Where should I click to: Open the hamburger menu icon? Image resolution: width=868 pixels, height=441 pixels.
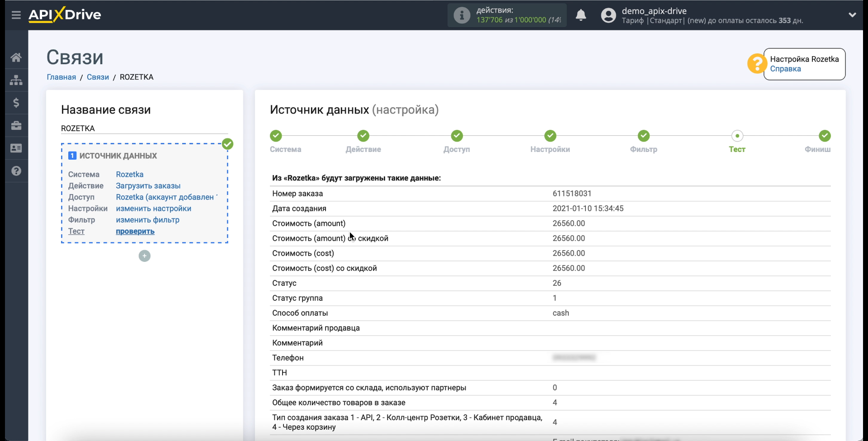[x=16, y=15]
